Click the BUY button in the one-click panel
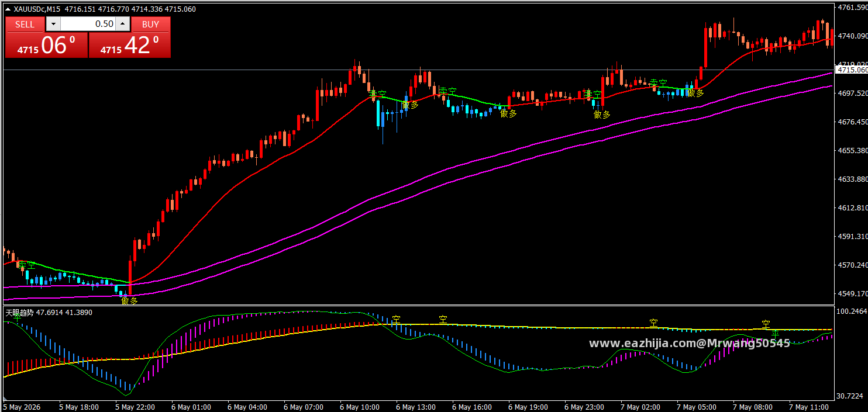Image resolution: width=868 pixels, height=412 pixels. click(x=151, y=24)
